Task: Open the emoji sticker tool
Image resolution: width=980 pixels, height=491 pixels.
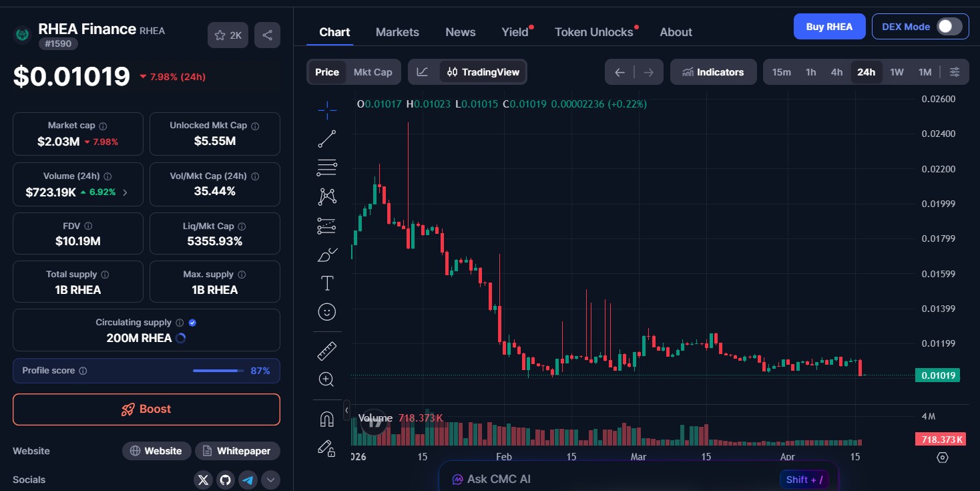Action: point(327,312)
